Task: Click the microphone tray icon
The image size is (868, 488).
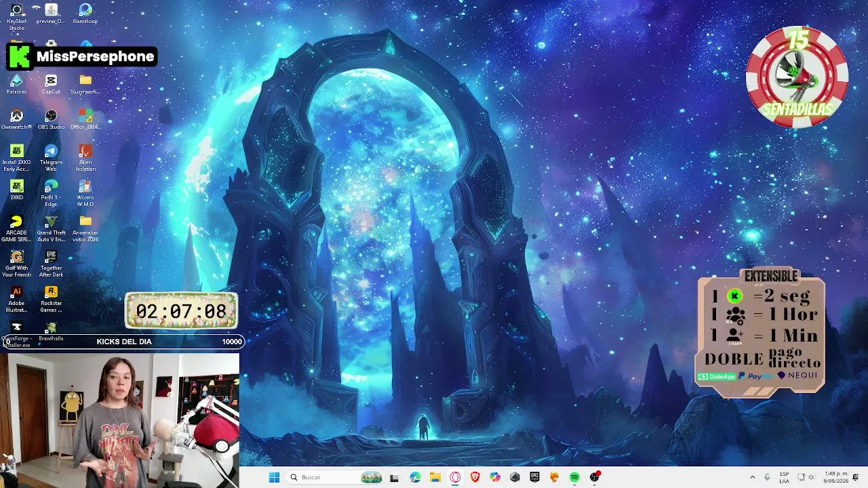Action: (x=767, y=477)
